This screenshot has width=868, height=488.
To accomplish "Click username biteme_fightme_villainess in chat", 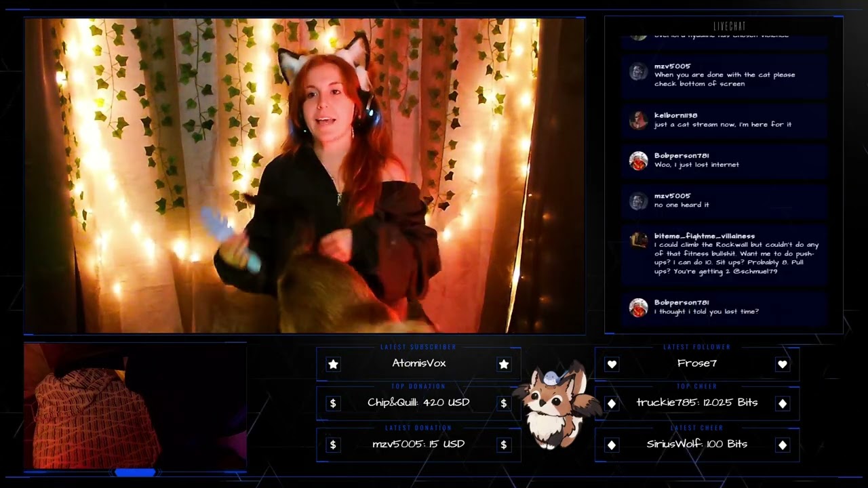I will [705, 236].
